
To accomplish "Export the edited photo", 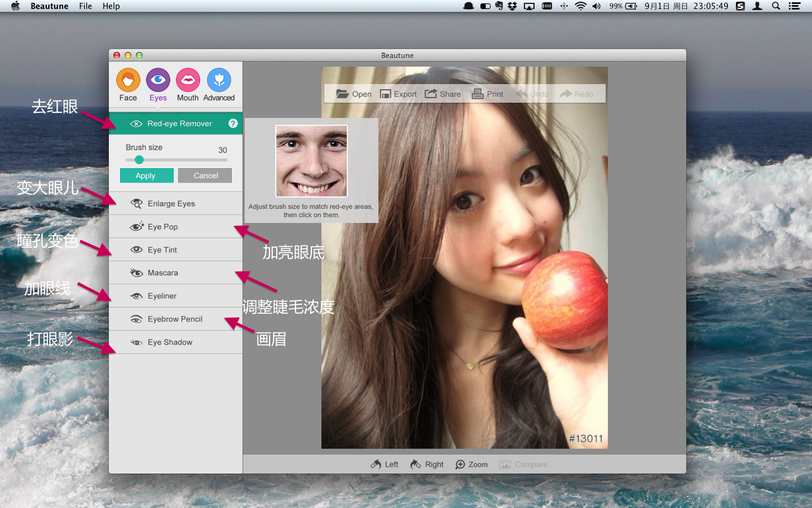I will [398, 94].
